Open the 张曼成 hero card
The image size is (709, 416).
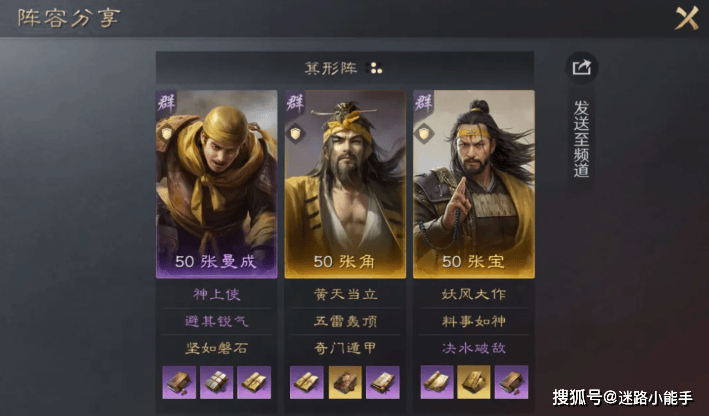(x=217, y=184)
